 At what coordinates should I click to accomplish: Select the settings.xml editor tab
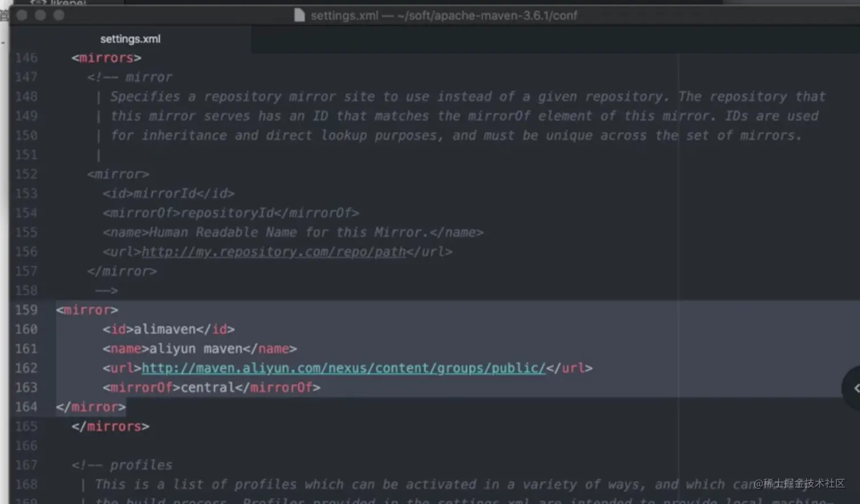pyautogui.click(x=130, y=39)
